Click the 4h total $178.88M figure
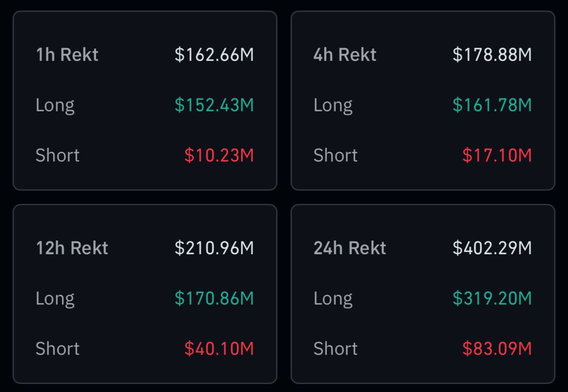Image resolution: width=568 pixels, height=392 pixels. click(x=492, y=55)
